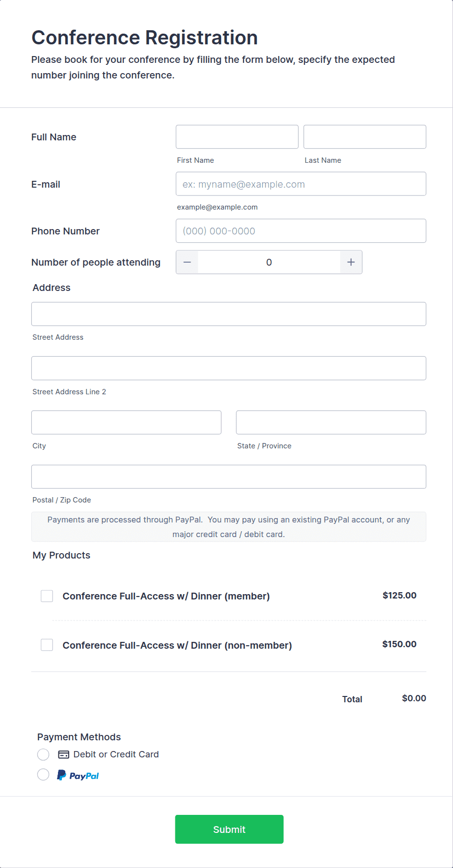
Task: Select the Debit or Credit Card payment option
Action: pos(43,754)
